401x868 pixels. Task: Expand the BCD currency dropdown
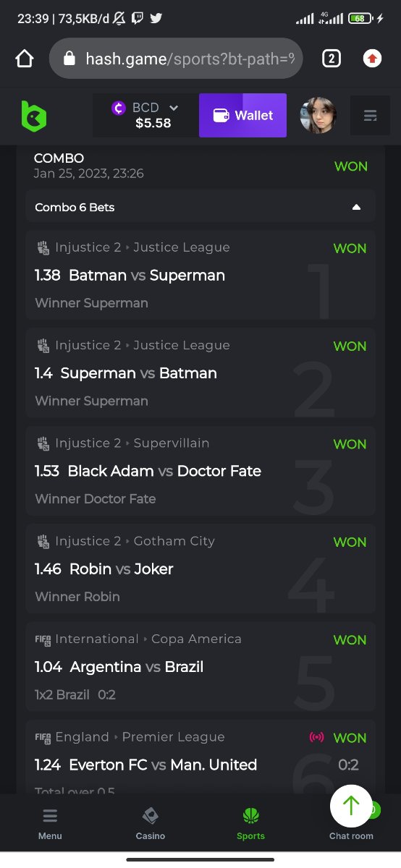[x=145, y=115]
